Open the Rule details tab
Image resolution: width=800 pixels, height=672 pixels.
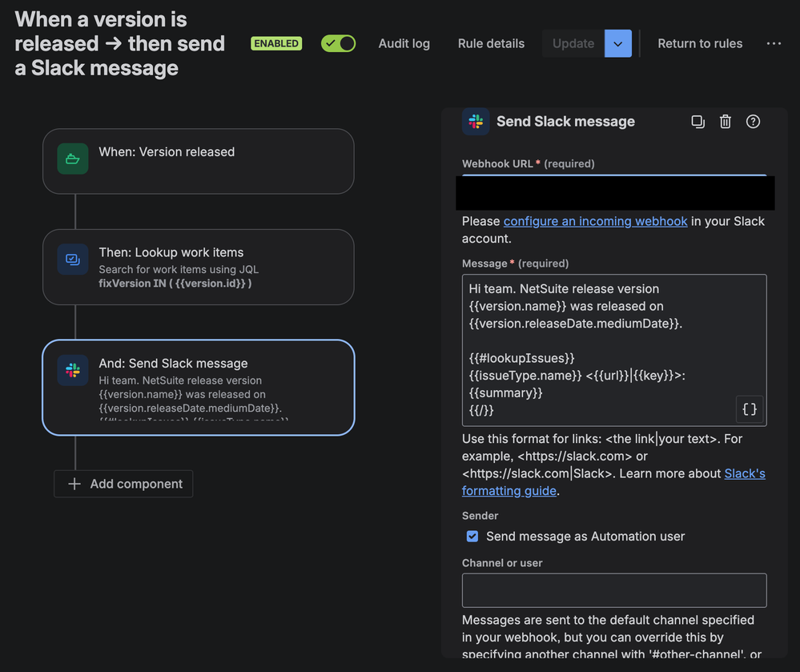pyautogui.click(x=491, y=43)
